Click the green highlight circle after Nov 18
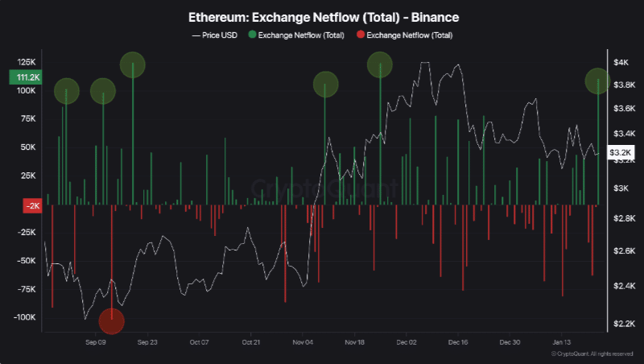 380,64
